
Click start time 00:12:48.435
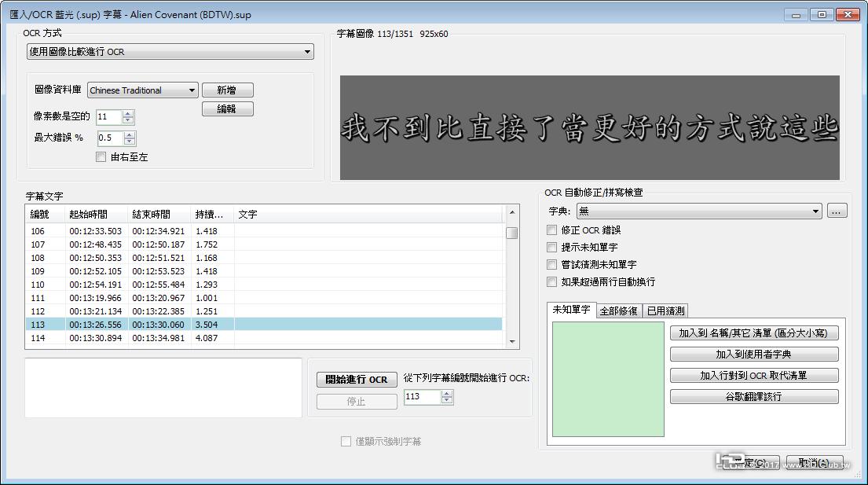[95, 244]
